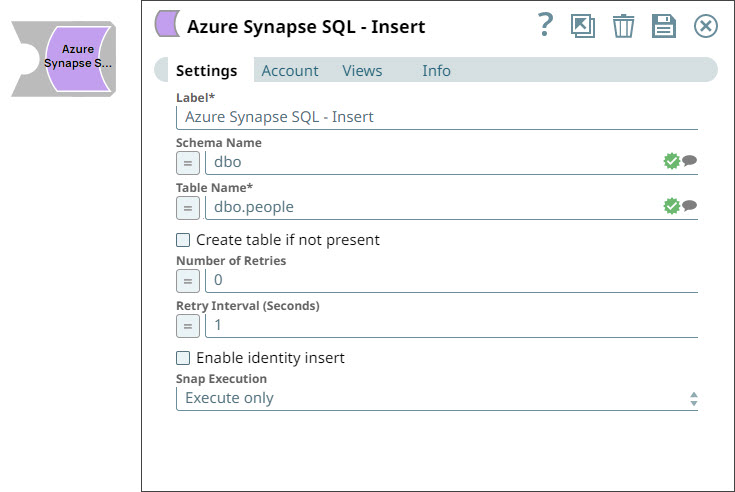
Task: Toggle expression button for Retry Interval
Action: click(x=188, y=326)
